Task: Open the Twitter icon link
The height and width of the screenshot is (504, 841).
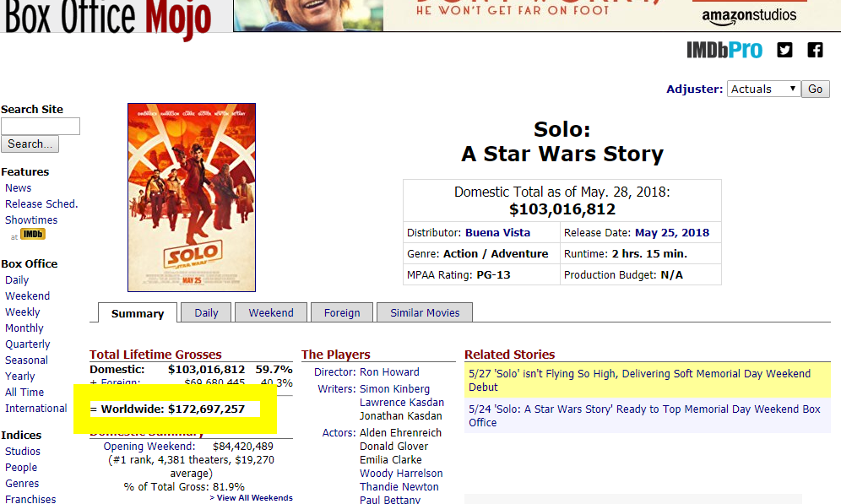Action: tap(784, 50)
